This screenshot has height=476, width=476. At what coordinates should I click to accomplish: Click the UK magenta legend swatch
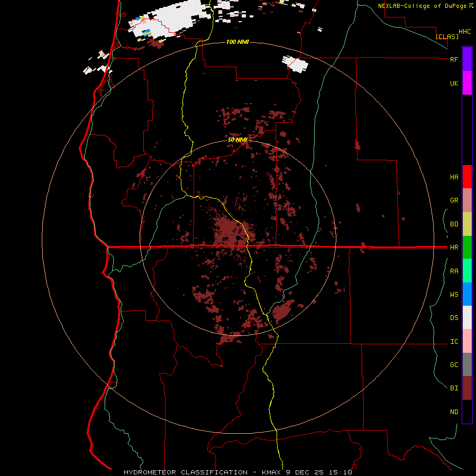click(x=467, y=83)
